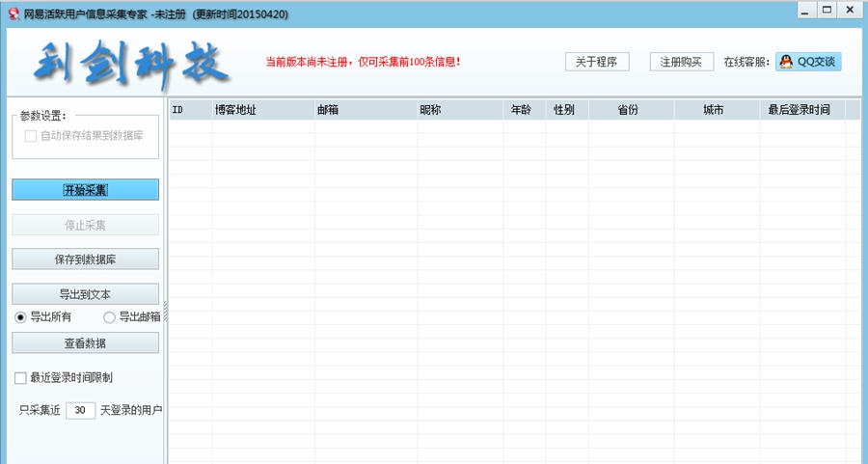Screen dimensions: 868x464
Task: Close the application window
Action: tap(851, 11)
